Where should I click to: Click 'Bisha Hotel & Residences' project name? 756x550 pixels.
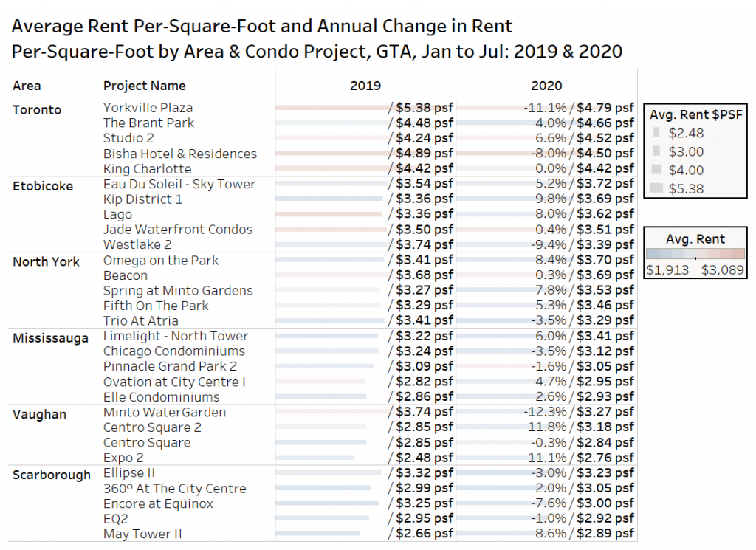point(180,154)
